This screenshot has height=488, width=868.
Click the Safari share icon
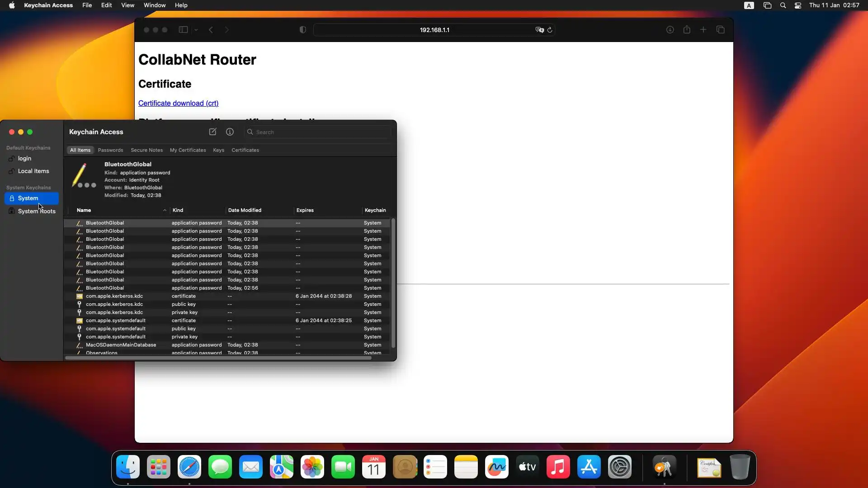coord(687,30)
